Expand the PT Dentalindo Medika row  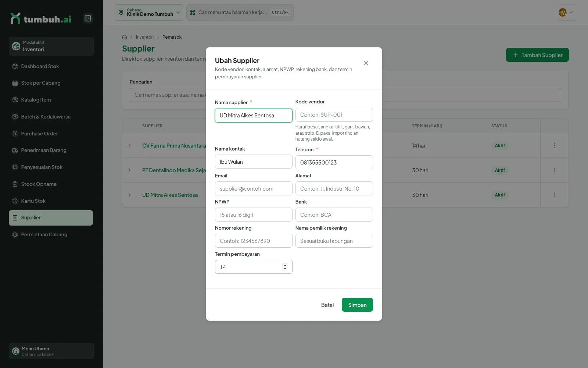tap(129, 170)
